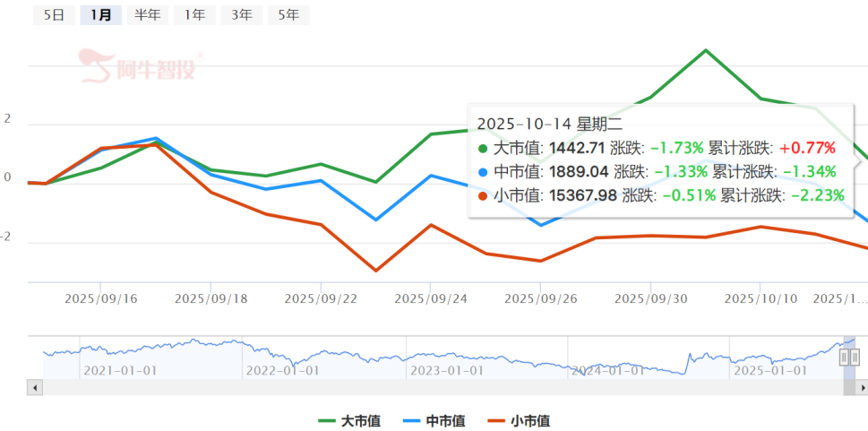The image size is (868, 431).
Task: Click the green line's highest peak point
Action: click(x=705, y=50)
